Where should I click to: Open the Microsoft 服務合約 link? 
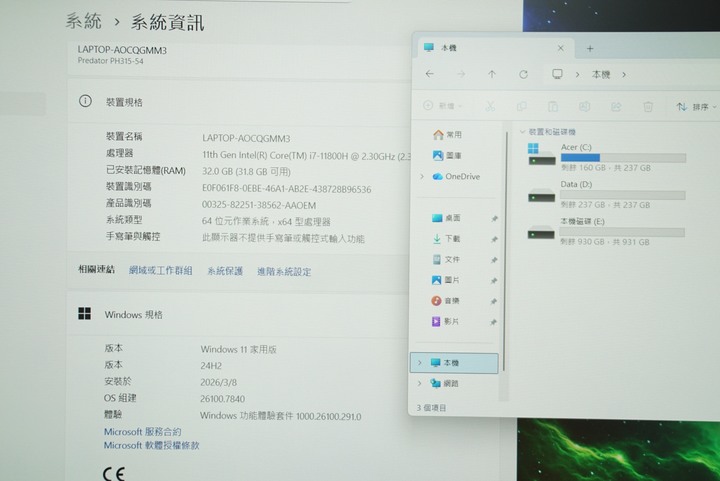[x=143, y=432]
